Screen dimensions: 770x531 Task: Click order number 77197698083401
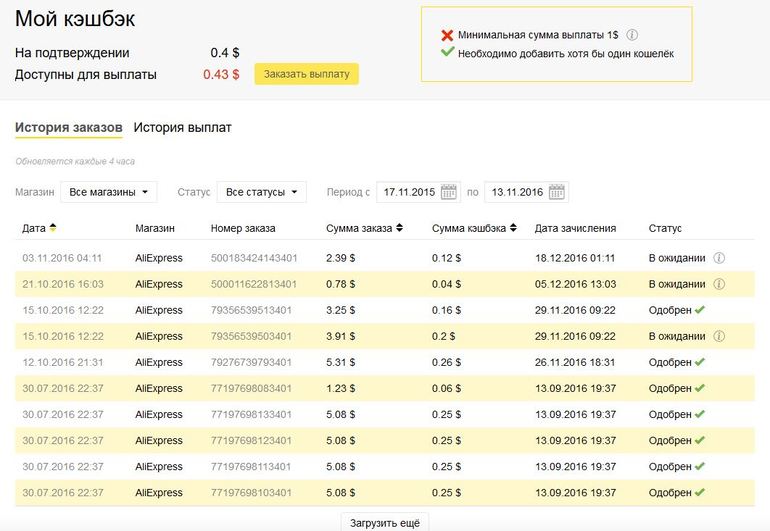point(251,388)
